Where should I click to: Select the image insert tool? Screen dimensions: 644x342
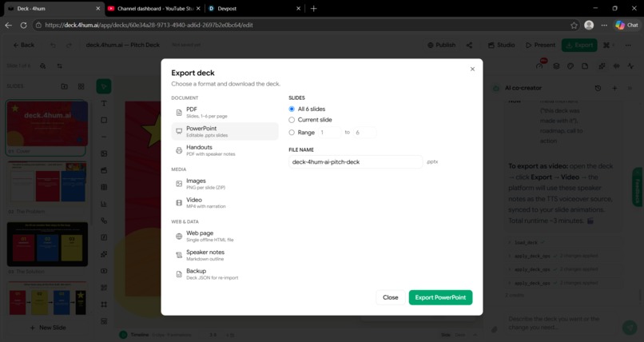coord(104,153)
